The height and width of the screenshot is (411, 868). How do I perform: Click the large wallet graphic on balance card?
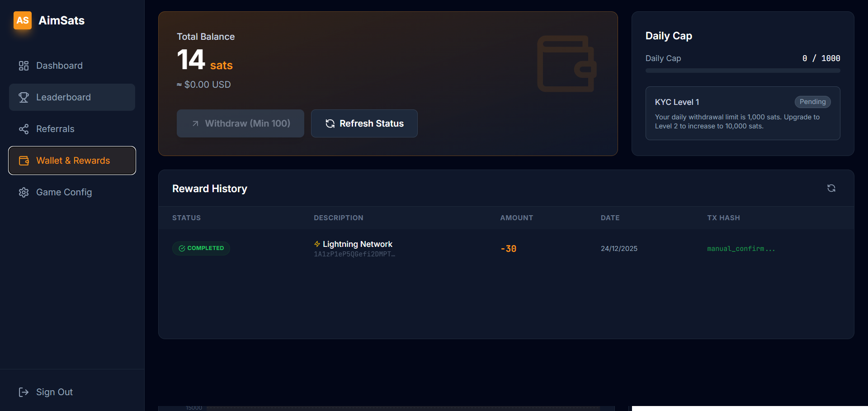pos(566,64)
